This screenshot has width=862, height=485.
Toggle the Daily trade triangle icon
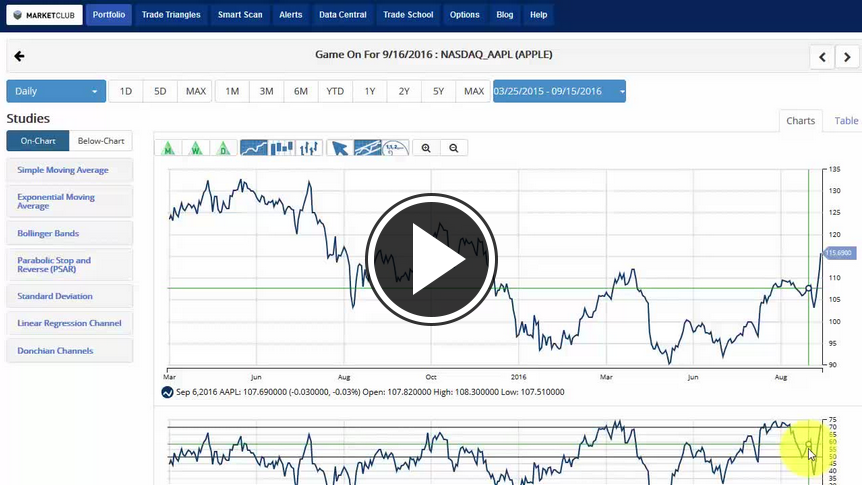click(x=223, y=147)
